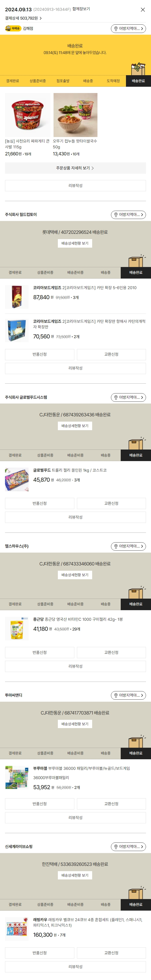Image resolution: width=151 pixels, height=980 pixels.
Task: Open location pin for 주식회사 글로벌푸드시스템
Action: pyautogui.click(x=128, y=397)
